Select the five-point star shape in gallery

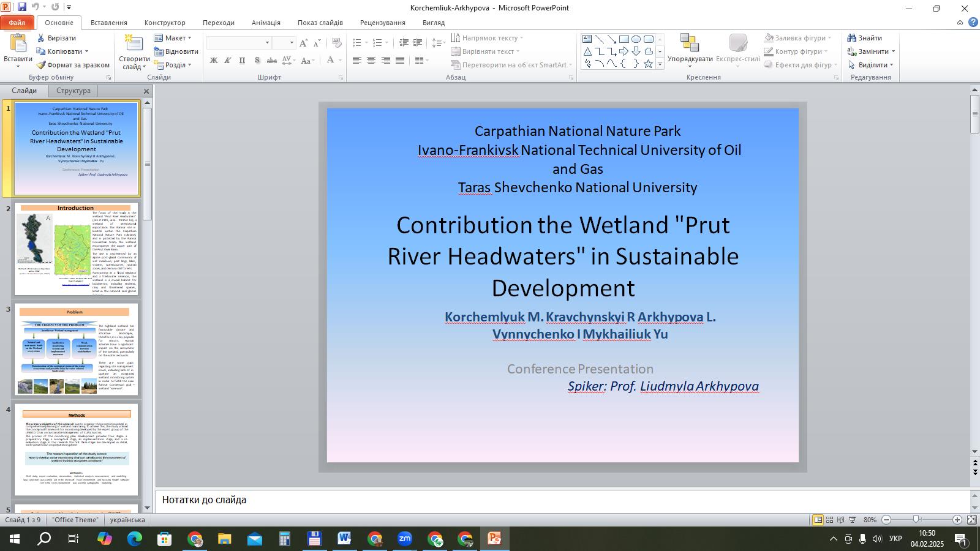click(x=648, y=64)
